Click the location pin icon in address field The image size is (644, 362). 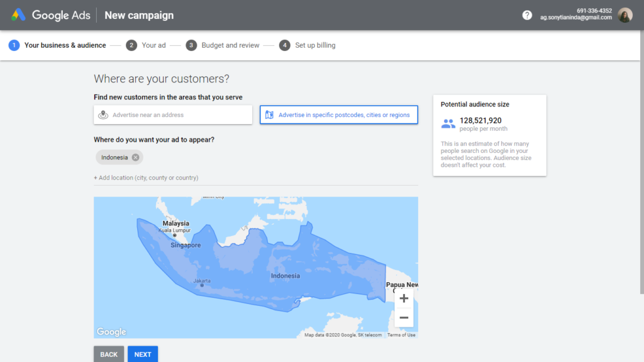tap(104, 115)
